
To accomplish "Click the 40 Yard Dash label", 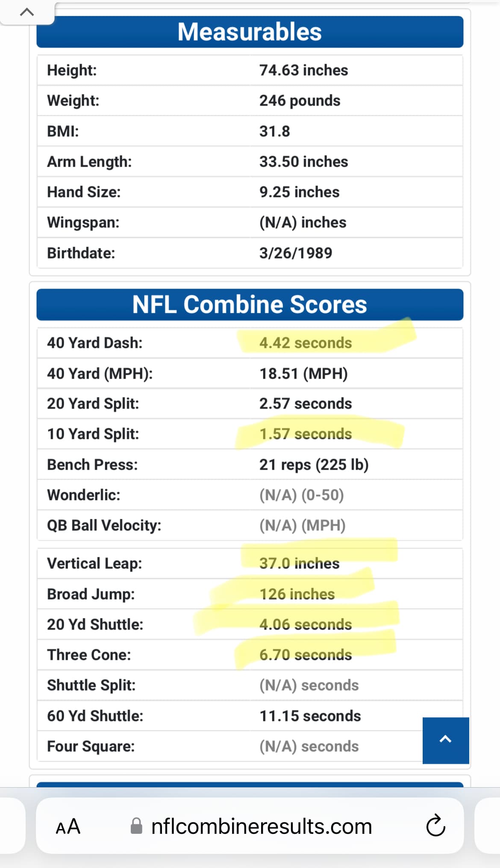I will tap(94, 343).
